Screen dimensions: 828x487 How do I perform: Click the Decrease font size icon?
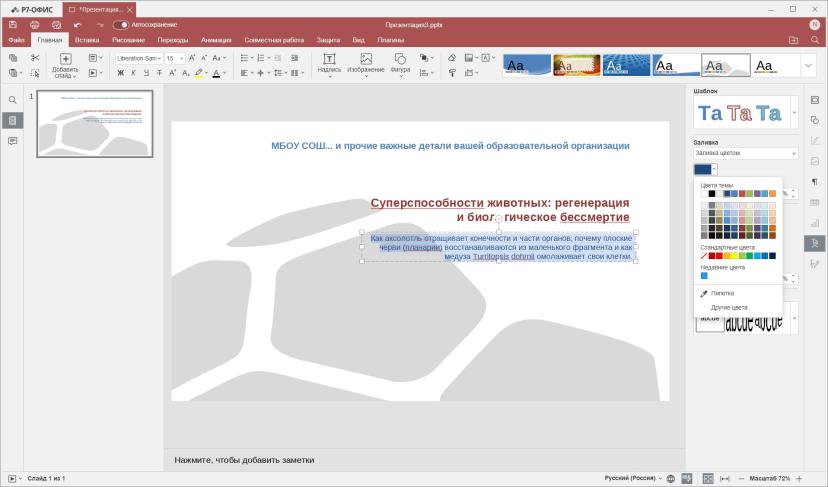[204, 58]
